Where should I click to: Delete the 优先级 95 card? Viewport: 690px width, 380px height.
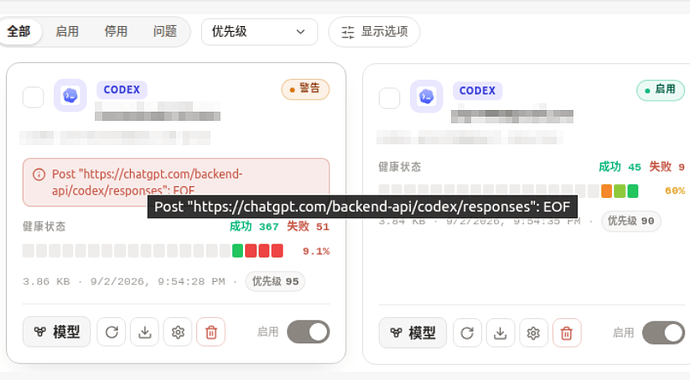(x=211, y=332)
